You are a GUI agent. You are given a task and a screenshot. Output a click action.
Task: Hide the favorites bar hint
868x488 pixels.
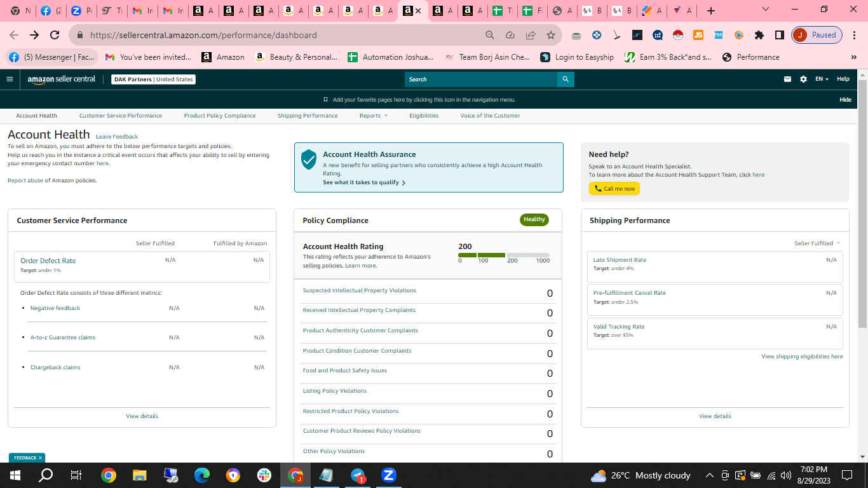point(845,100)
